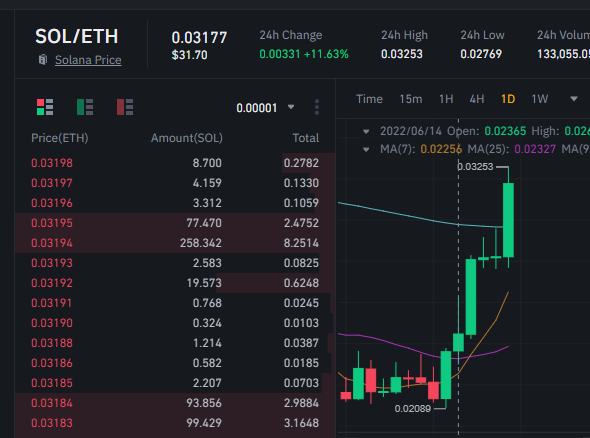Collapse the 2022/06/14 OHLC info row
Screen dimensions: 590x438
coord(366,131)
